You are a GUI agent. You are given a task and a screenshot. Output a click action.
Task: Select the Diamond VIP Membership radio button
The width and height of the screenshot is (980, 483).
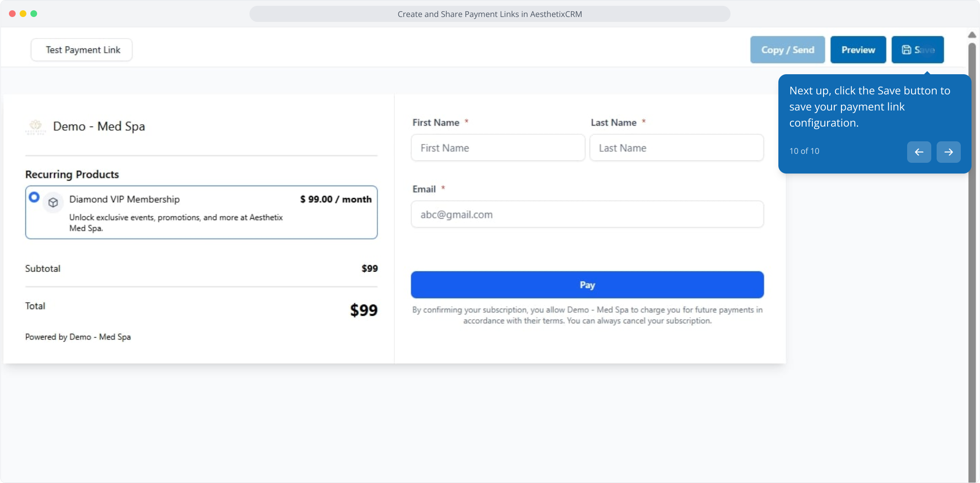34,197
